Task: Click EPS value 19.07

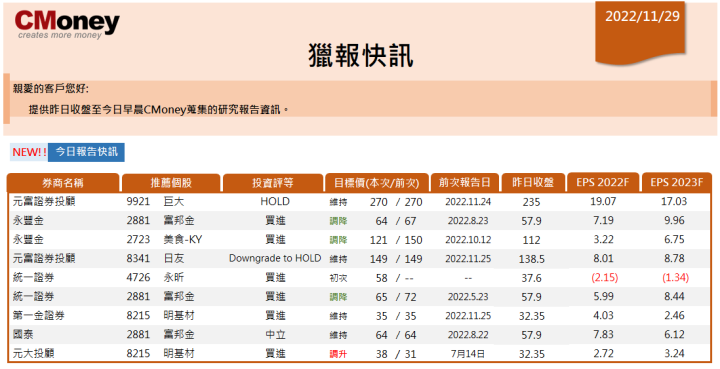Action: tap(603, 201)
